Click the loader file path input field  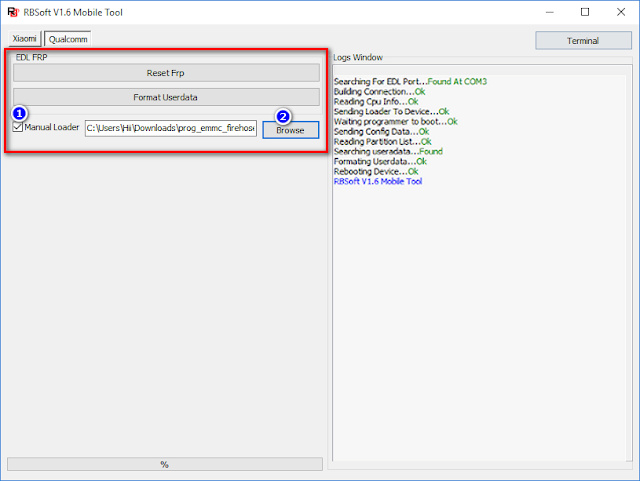point(171,128)
